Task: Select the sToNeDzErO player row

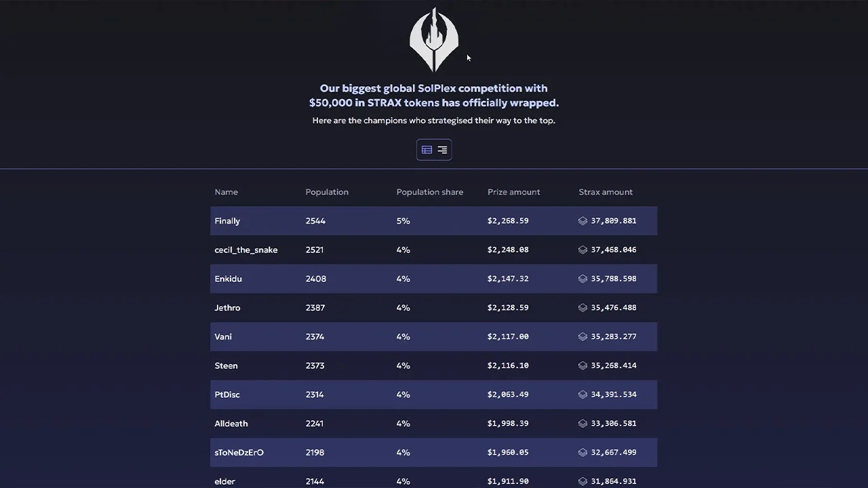Action: click(x=434, y=452)
